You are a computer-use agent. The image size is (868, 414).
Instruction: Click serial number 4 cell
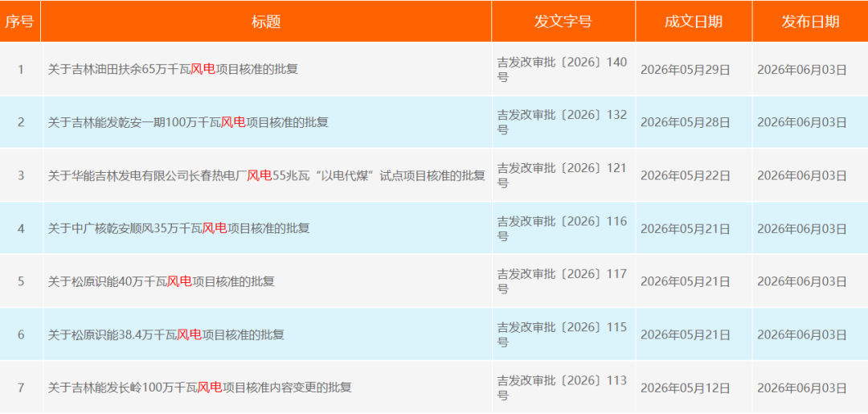[x=21, y=228]
